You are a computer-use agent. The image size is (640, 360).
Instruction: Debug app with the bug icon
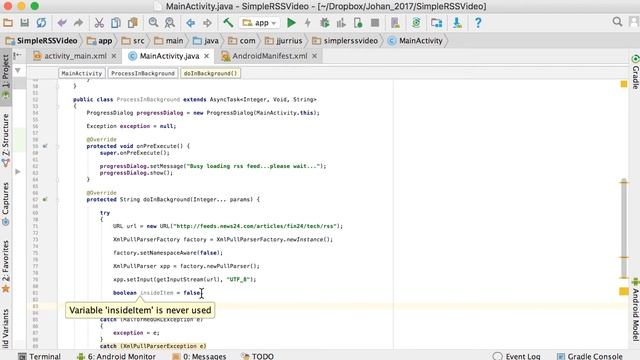click(x=325, y=23)
